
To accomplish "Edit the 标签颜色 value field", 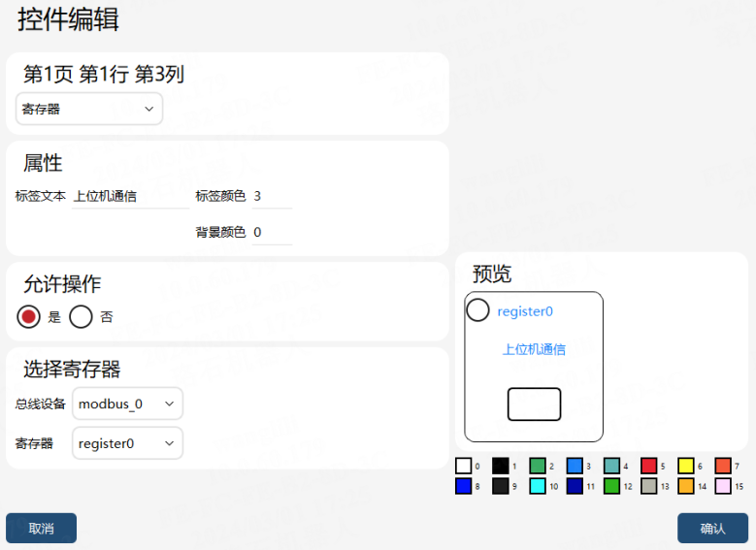I will tap(272, 196).
